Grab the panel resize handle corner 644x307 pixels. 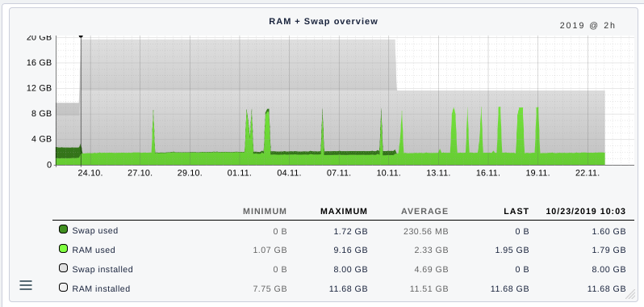pos(630,293)
